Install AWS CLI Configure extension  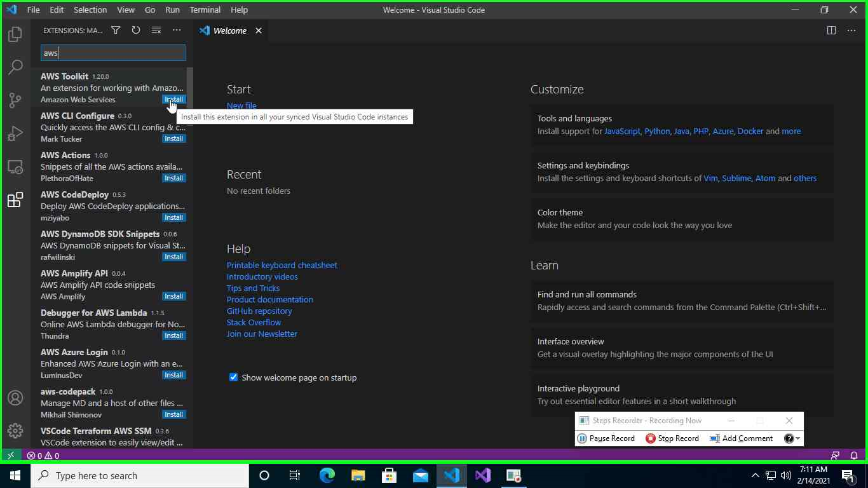pos(174,139)
